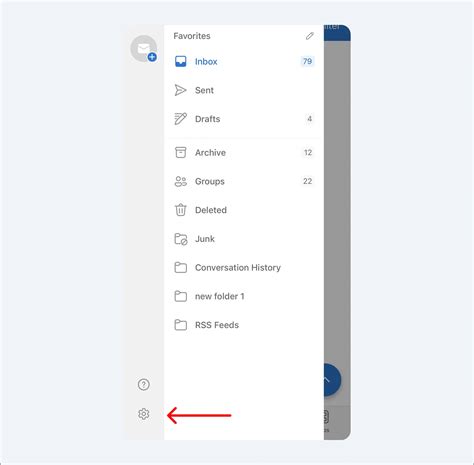Open Settings via the gear icon

point(144,414)
